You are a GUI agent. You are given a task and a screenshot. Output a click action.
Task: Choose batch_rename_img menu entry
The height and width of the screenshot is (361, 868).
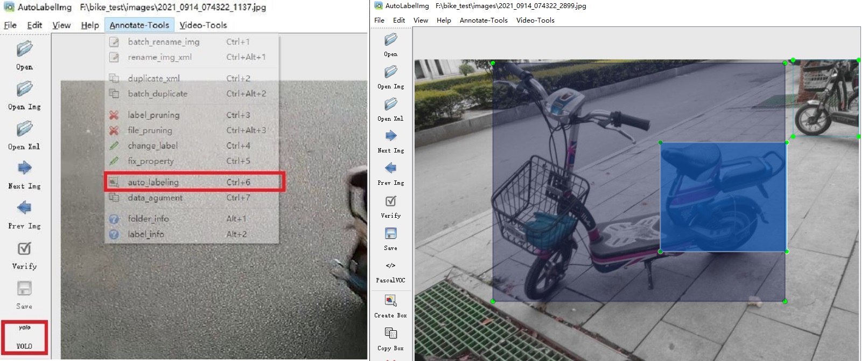click(192, 41)
